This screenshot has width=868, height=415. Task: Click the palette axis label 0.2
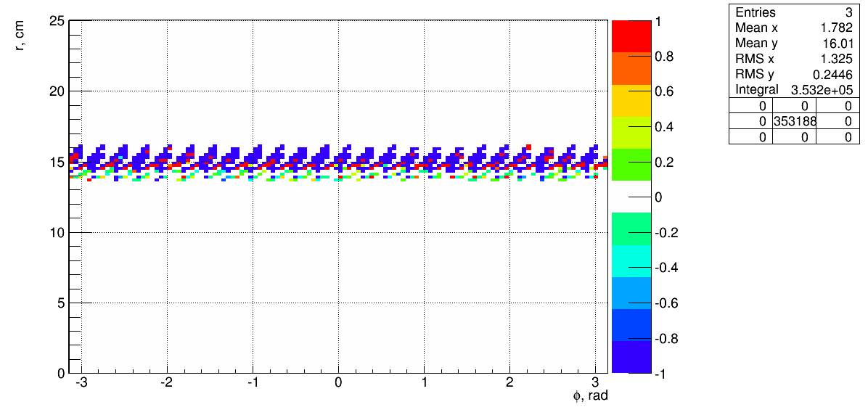click(664, 162)
